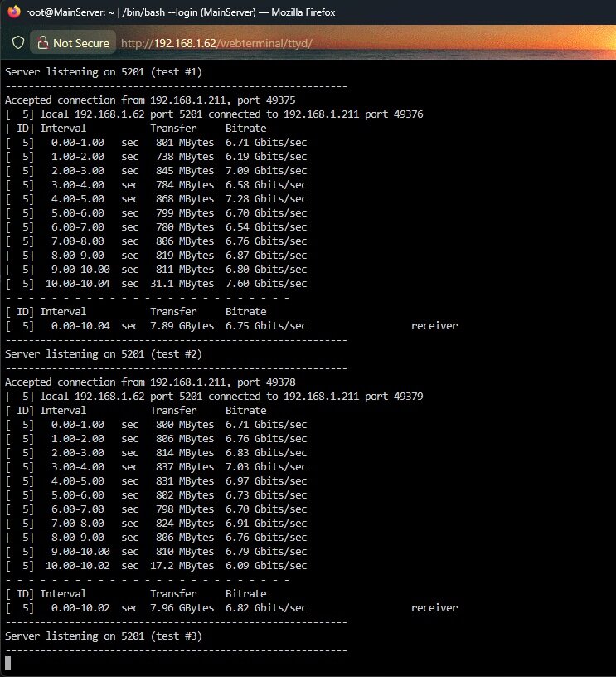Viewport: 616px width, 677px height.
Task: Click interval '10.00-10.04' in test #1
Action: [78, 284]
